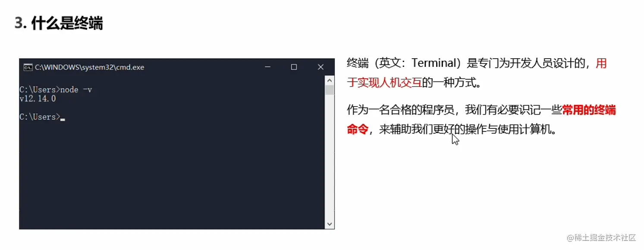Image resolution: width=644 pixels, height=250 pixels.
Task: Click the '@稀土掘金技术社区' watermark
Action: [x=602, y=237]
